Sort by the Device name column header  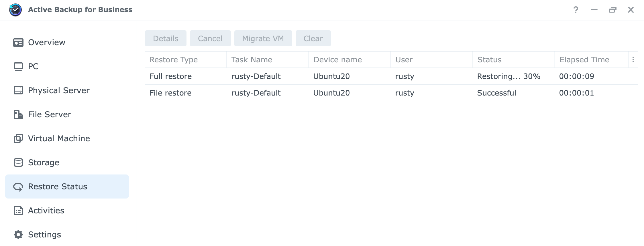click(x=350, y=59)
